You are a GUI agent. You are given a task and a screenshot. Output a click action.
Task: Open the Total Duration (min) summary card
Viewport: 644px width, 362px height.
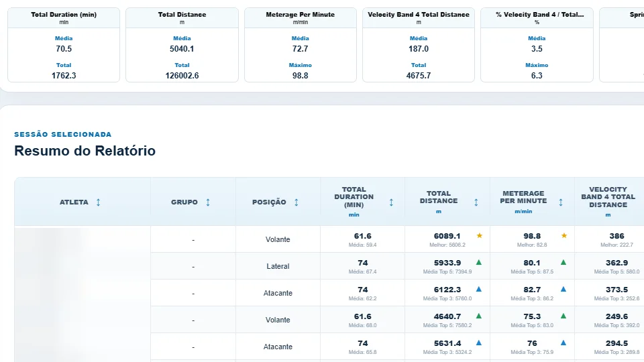click(x=64, y=45)
